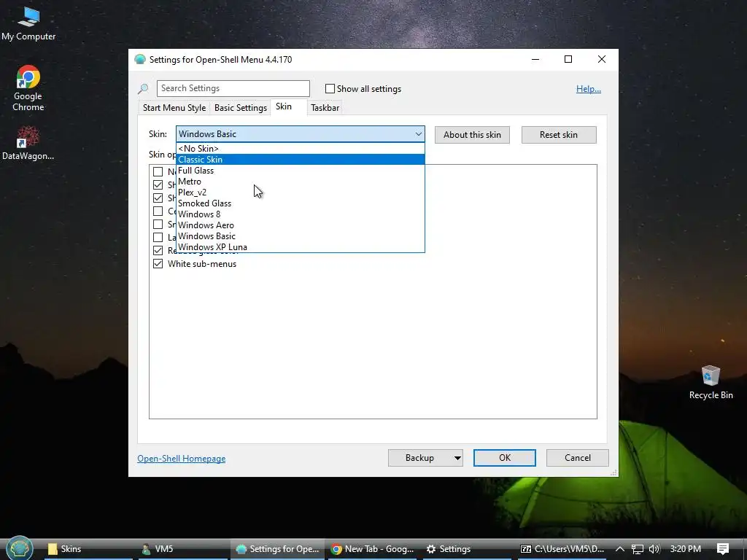The width and height of the screenshot is (747, 560).
Task: Launch Google Chrome desktop shortcut
Action: pyautogui.click(x=28, y=88)
